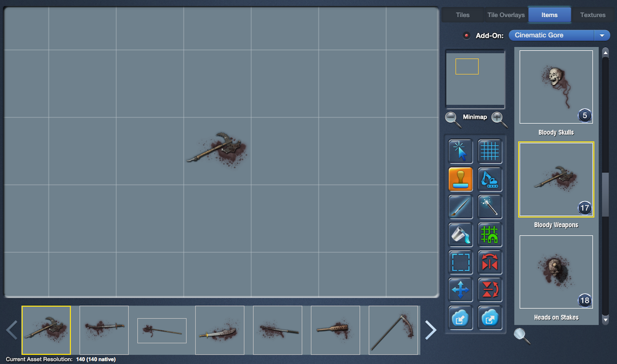Click the 17 count badge on Bloody Weapons
Viewport: 617px width, 364px height.
(x=585, y=208)
